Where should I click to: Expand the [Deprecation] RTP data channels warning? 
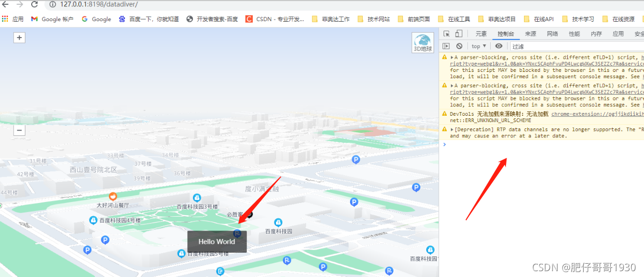452,130
